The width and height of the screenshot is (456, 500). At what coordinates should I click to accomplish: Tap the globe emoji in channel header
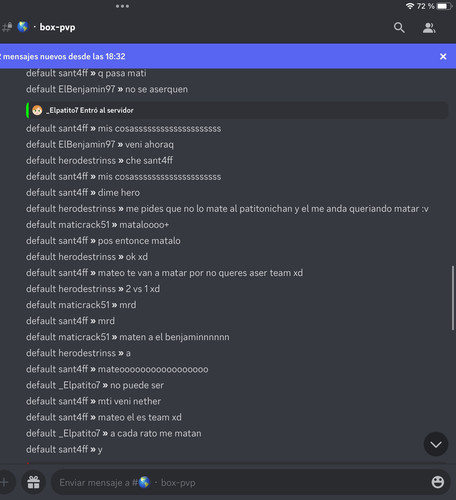pyautogui.click(x=23, y=27)
